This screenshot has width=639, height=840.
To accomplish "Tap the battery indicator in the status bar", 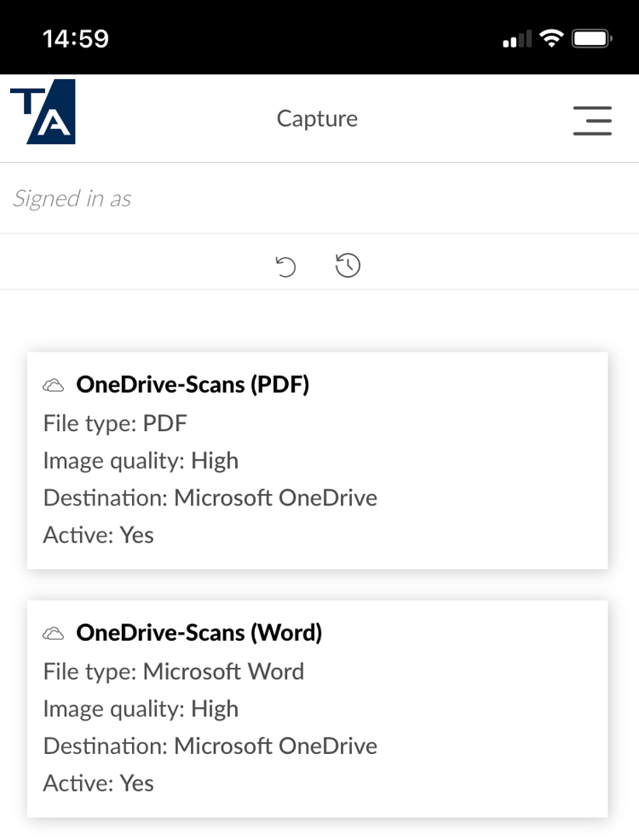I will 590,37.
